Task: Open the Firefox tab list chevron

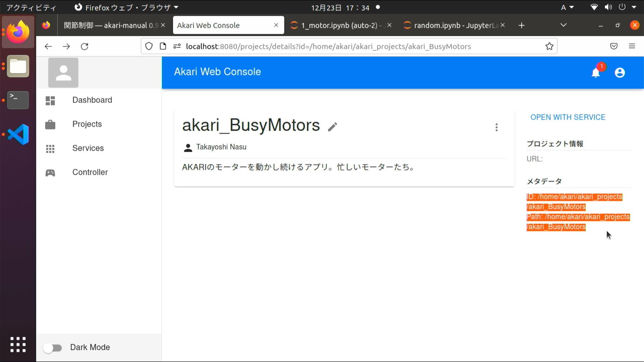Action: point(563,25)
